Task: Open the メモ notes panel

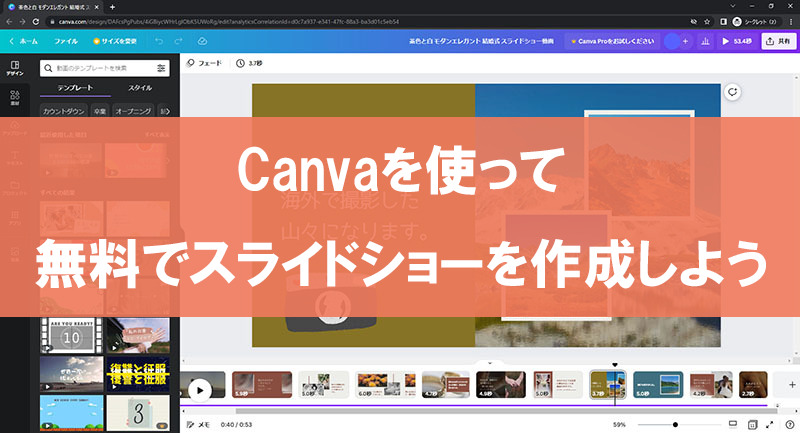Action: tap(198, 424)
